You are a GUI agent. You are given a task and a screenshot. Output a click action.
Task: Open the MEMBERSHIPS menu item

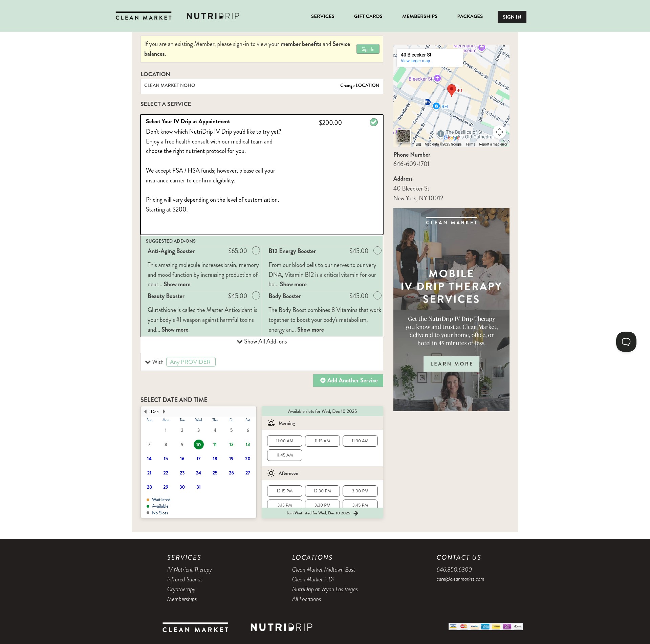[x=420, y=16]
